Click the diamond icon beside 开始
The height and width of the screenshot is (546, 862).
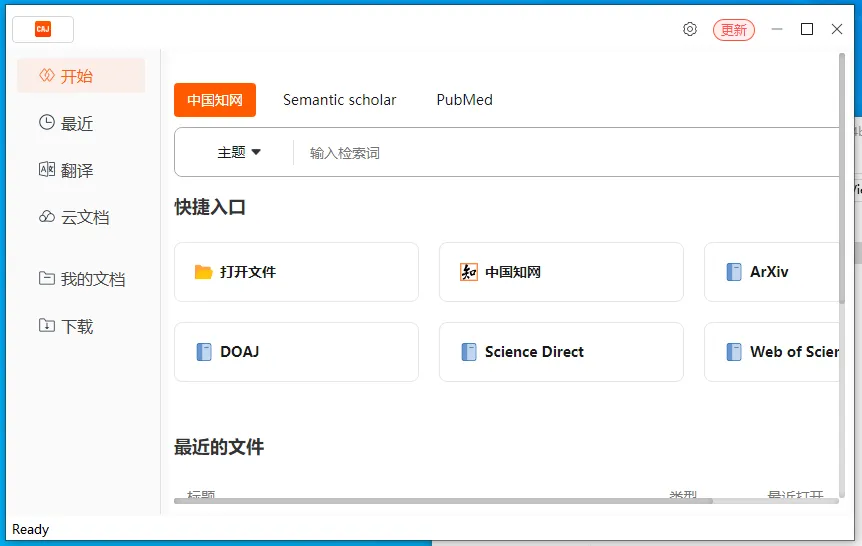47,75
